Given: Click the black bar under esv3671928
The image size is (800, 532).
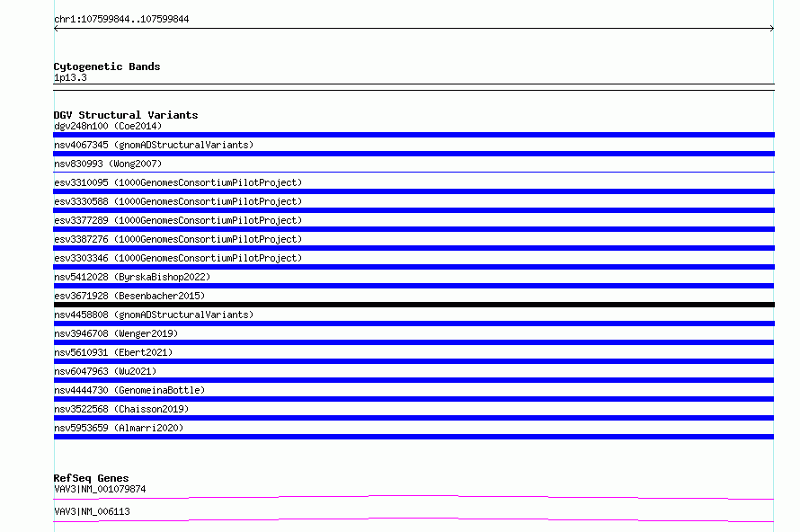Looking at the screenshot, I should pos(413,305).
